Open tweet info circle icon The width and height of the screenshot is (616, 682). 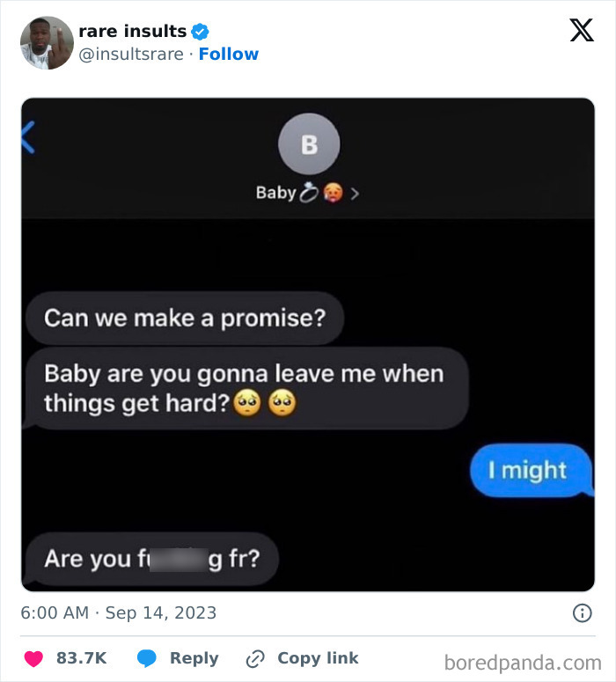[582, 612]
